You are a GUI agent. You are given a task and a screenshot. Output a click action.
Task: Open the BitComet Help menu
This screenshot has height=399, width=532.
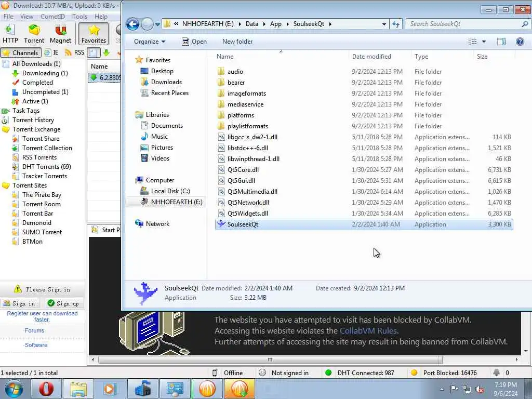[x=101, y=16]
